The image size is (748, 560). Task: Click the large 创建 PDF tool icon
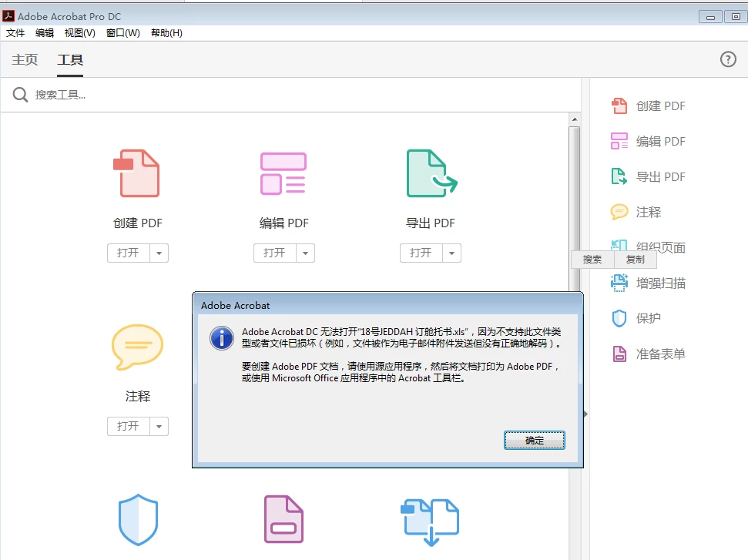[136, 173]
